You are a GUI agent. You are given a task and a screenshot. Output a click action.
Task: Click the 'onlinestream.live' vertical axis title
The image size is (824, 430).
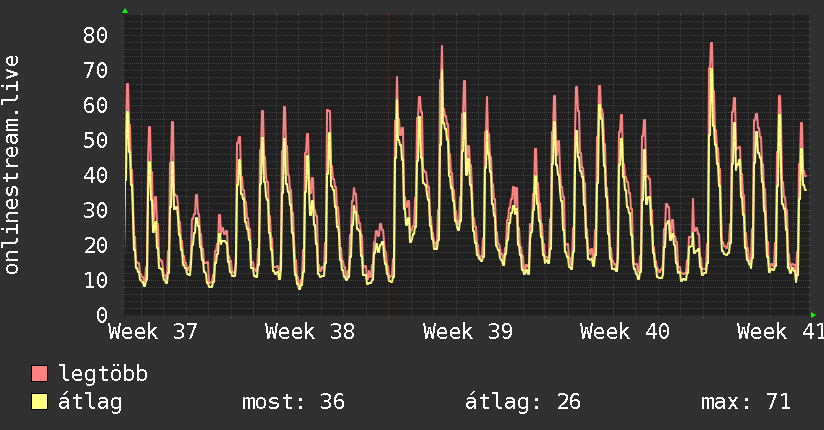coord(12,165)
